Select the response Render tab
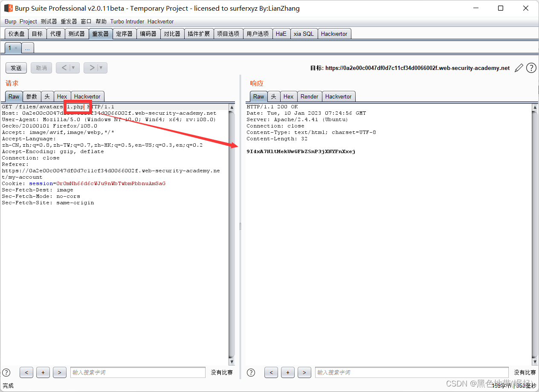The image size is (539, 392). (x=310, y=96)
